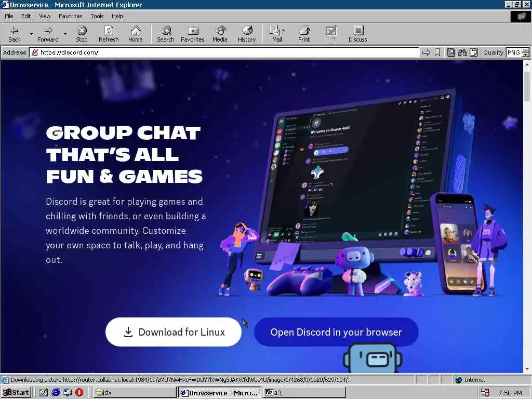Click the Back toolbar button
Viewport: 532px width, 399px height.
[x=14, y=34]
